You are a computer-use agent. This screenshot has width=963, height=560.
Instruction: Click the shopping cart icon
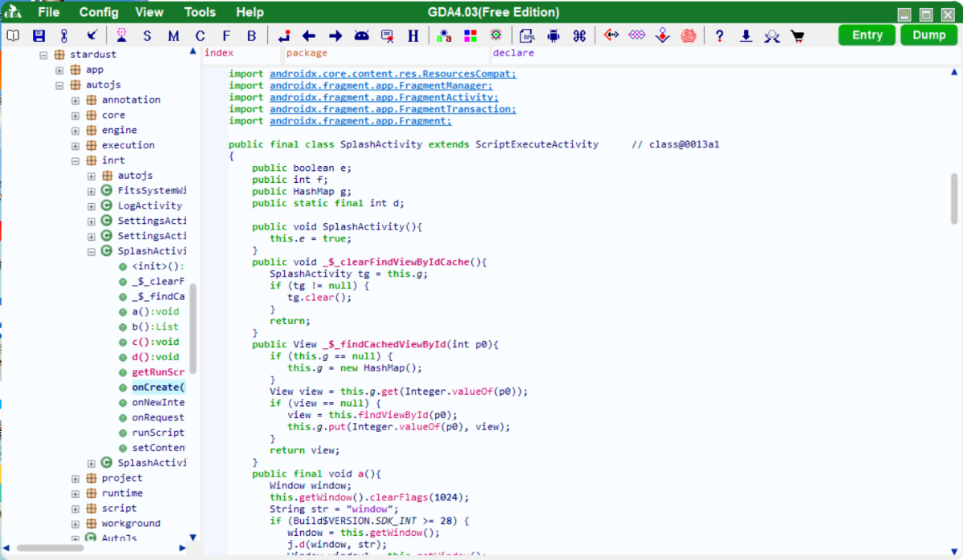(797, 35)
